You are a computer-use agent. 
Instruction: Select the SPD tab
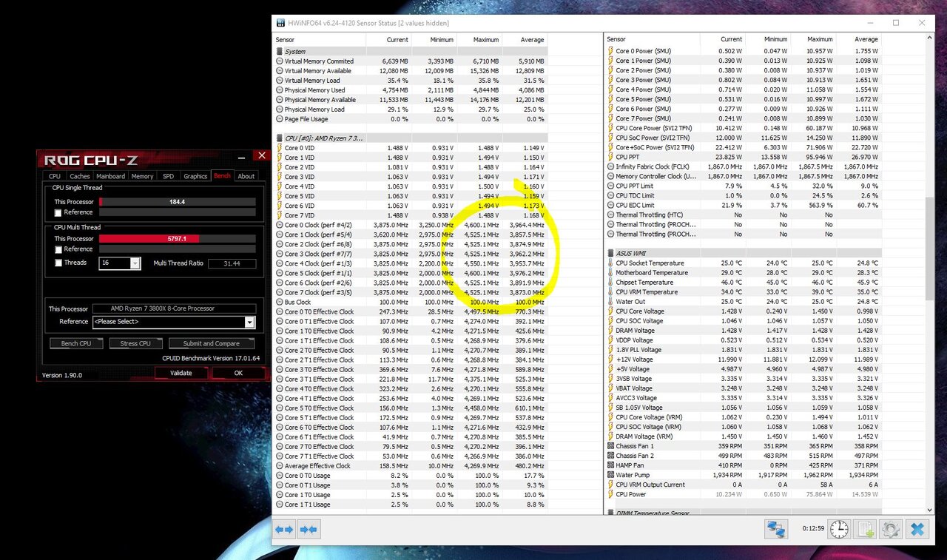coord(168,176)
